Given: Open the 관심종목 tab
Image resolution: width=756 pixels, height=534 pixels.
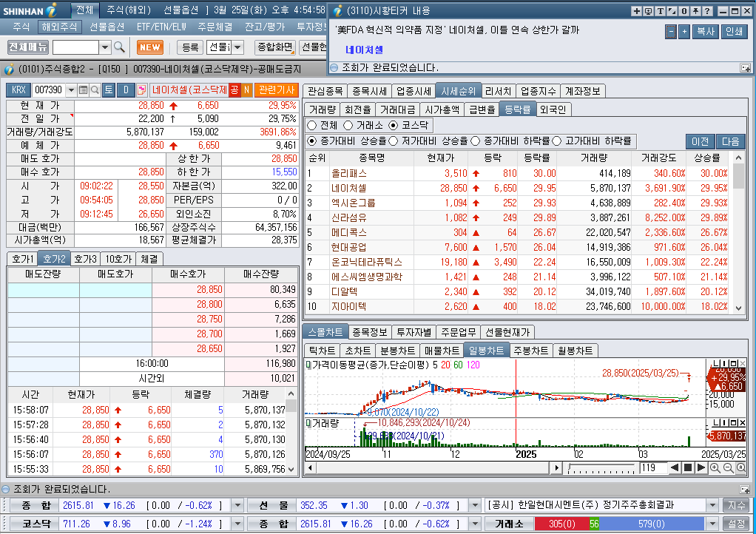Looking at the screenshot, I should tap(325, 91).
